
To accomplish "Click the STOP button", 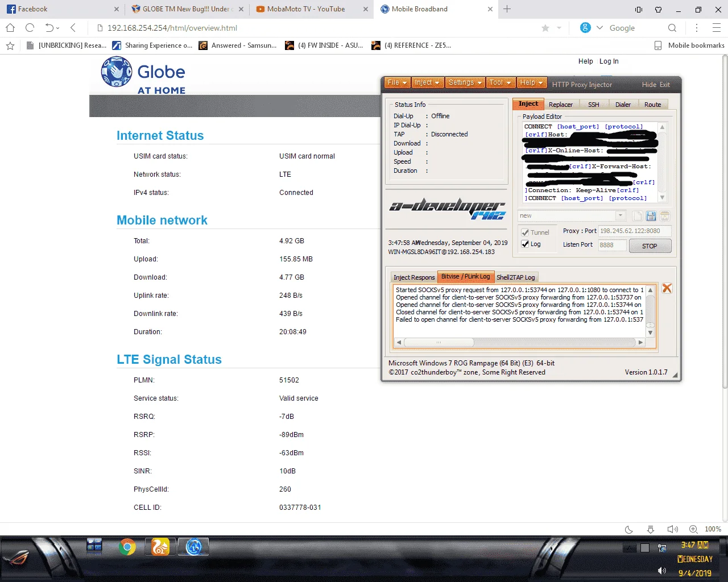I will (650, 246).
